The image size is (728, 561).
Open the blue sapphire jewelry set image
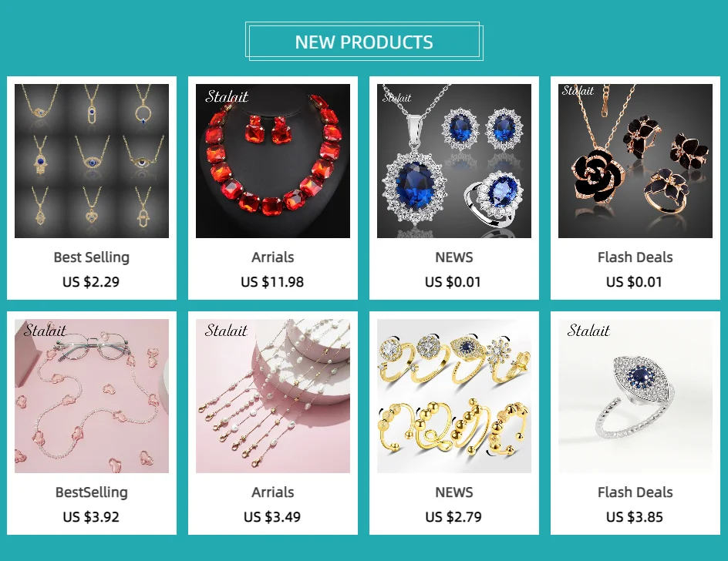[x=454, y=160]
